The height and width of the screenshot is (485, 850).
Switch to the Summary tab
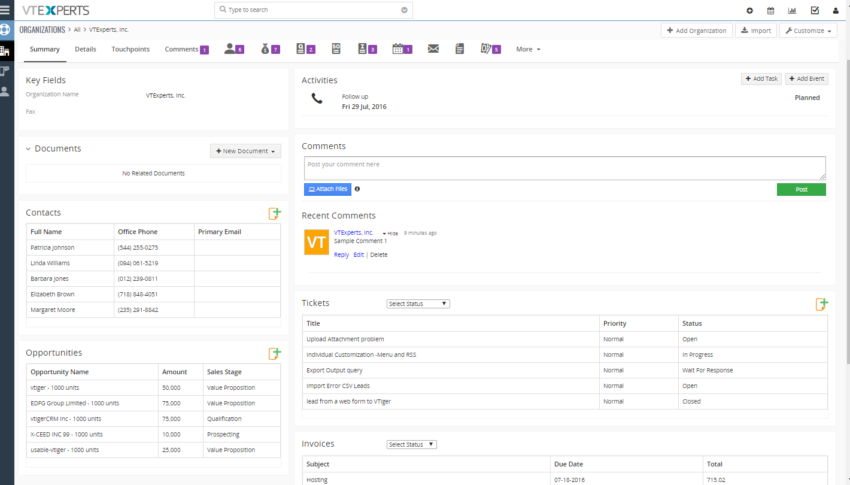(44, 49)
